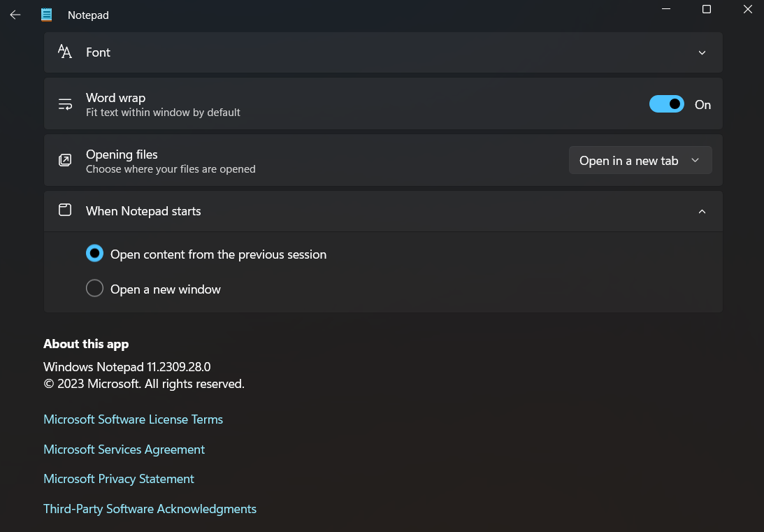Click the Opening files icon
Screen dimensions: 764x532
point(65,160)
